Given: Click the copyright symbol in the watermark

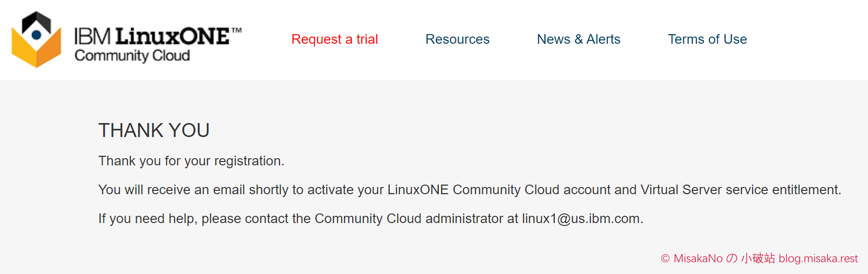Looking at the screenshot, I should click(665, 259).
